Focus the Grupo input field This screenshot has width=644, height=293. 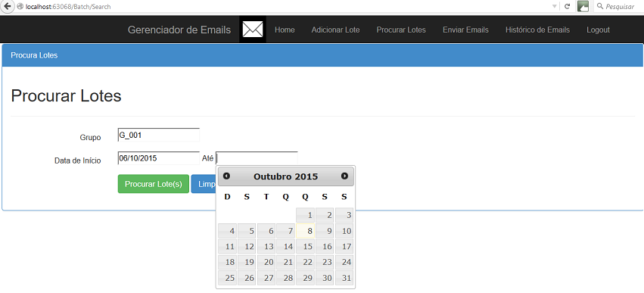tap(158, 135)
